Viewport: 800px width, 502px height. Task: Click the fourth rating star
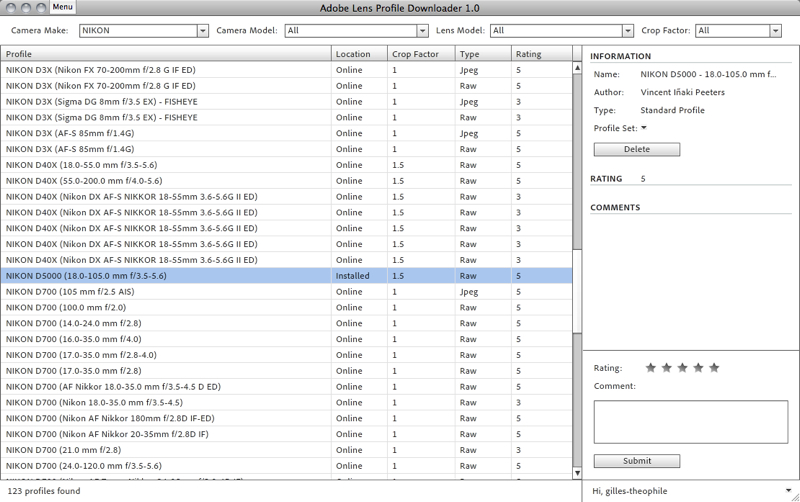pyautogui.click(x=698, y=367)
